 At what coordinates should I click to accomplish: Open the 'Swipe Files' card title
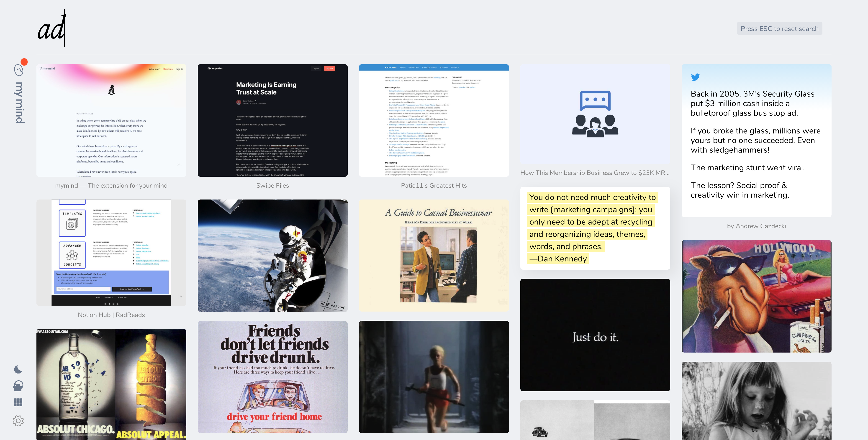click(x=272, y=186)
